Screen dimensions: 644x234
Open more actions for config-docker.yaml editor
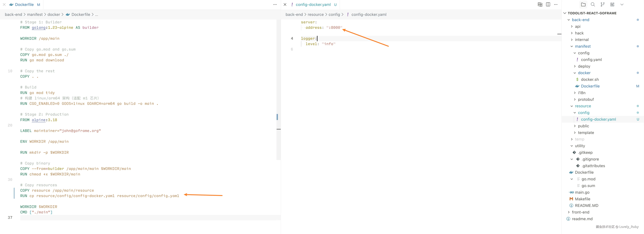point(556,5)
